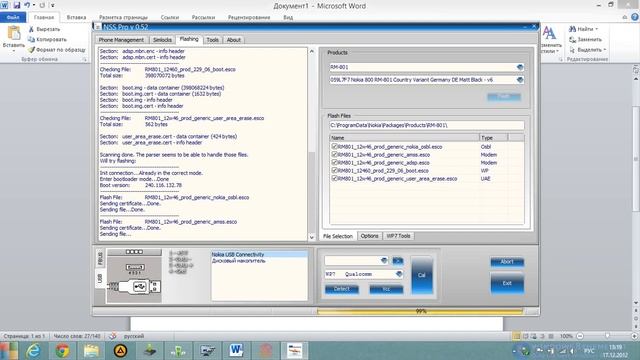Uncheck RM801_12w46_prod_generic_nokia_osbl.esco file
This screenshot has height=360, width=640.
coord(334,146)
